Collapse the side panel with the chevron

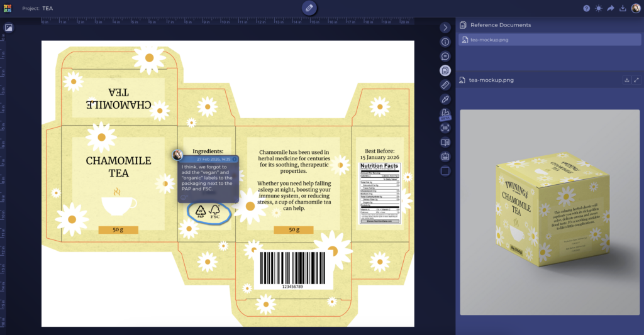coord(445,28)
